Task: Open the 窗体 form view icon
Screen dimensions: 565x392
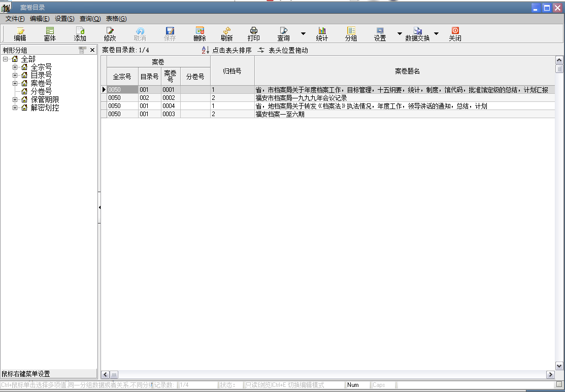Action: 50,31
